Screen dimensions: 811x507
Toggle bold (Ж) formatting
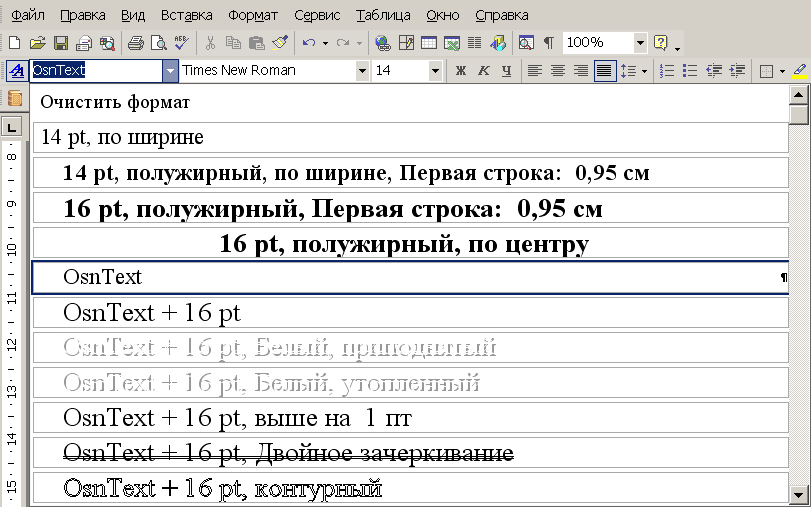point(460,71)
